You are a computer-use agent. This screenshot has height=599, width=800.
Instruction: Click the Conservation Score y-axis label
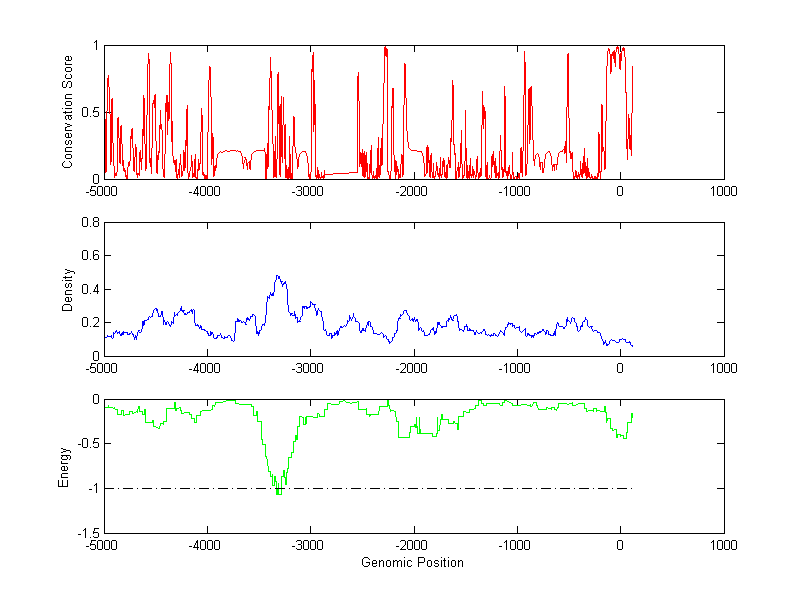pos(68,112)
